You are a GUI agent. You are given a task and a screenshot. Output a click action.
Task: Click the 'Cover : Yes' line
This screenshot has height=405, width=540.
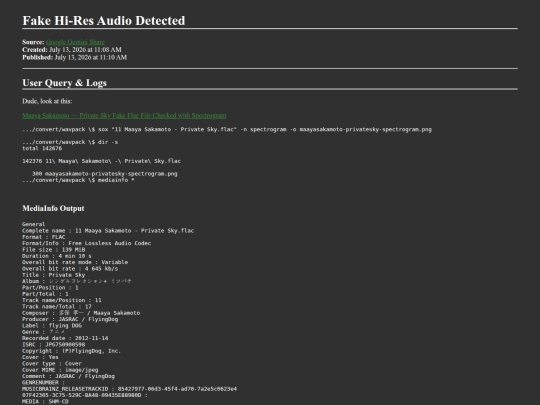click(x=40, y=357)
